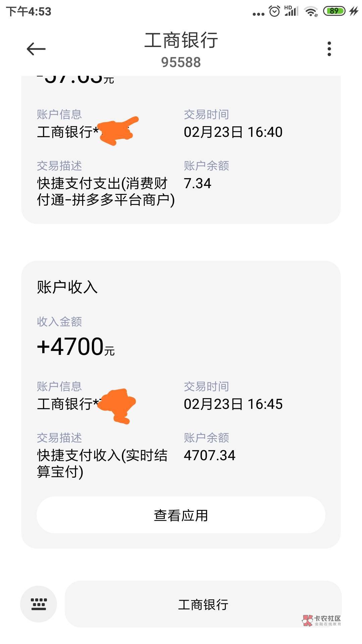Screen dimensions: 362x644
Task: Select the 账户收入 card heading
Action: [67, 287]
